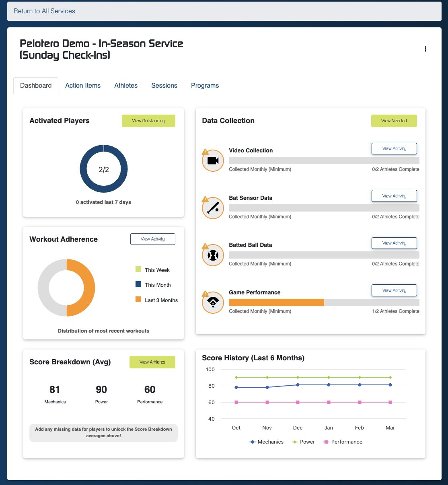448x485 pixels.
Task: Click View Needed in Data Collection
Action: click(x=394, y=121)
